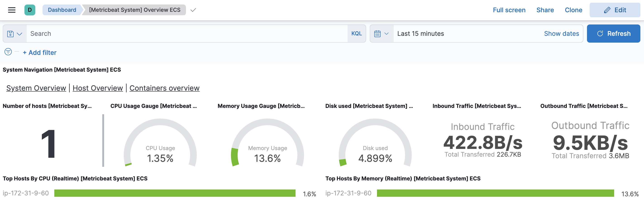Expand the dashboard title chevron
644x204 pixels.
193,10
